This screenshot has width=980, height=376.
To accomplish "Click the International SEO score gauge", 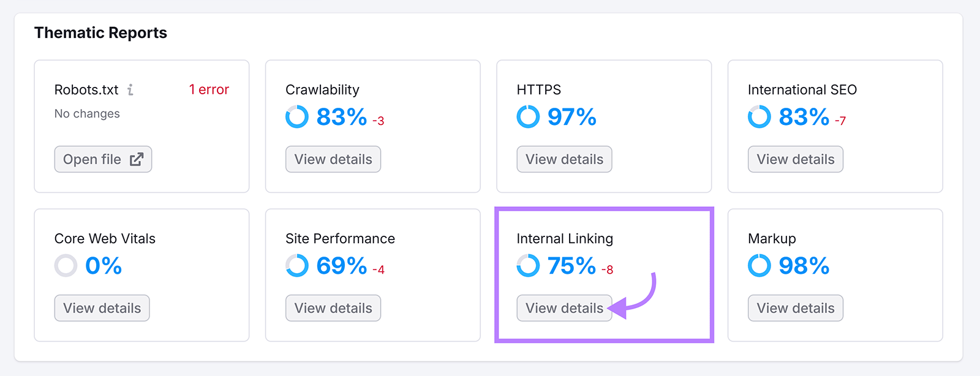I will (x=758, y=116).
